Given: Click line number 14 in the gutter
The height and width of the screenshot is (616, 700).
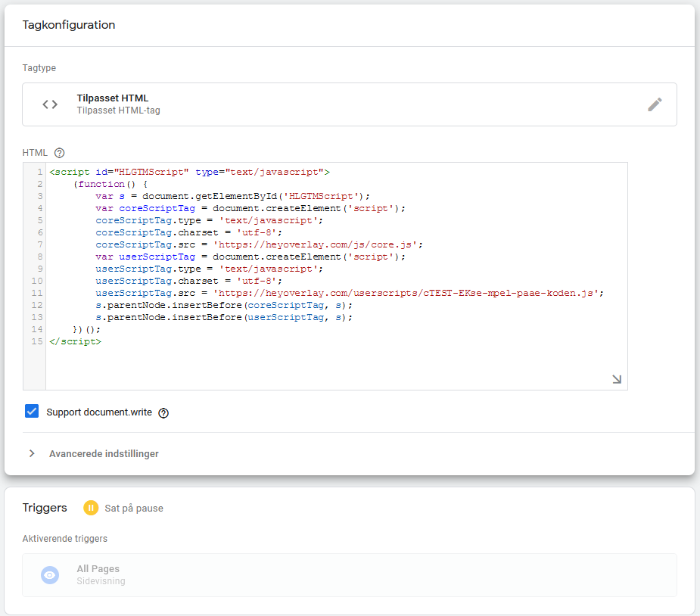Looking at the screenshot, I should [x=37, y=329].
